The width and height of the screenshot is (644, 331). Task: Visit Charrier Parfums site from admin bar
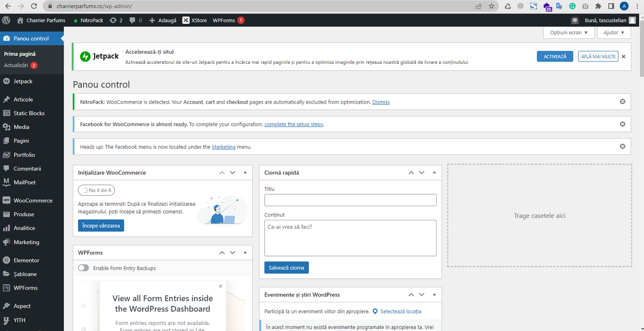[x=41, y=20]
